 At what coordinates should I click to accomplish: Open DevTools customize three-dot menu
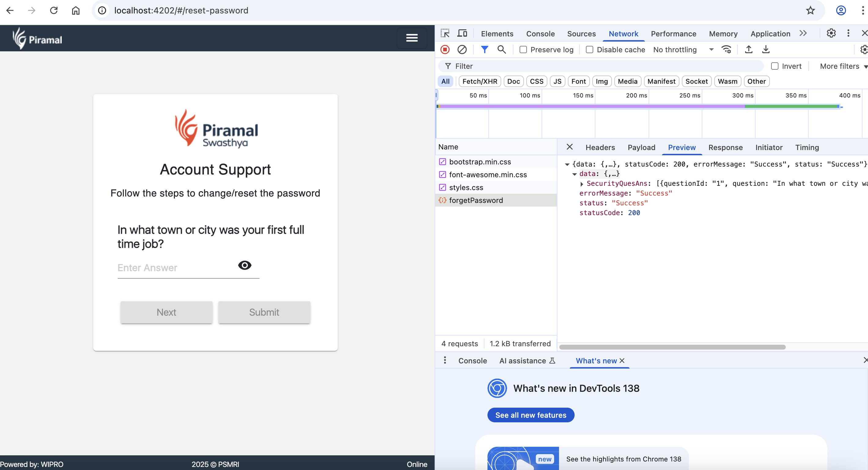click(848, 33)
